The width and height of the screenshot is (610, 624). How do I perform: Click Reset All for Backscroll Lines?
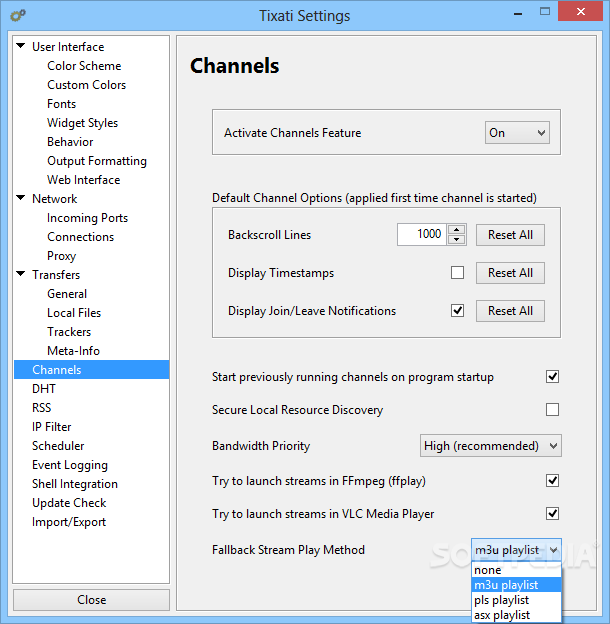510,235
